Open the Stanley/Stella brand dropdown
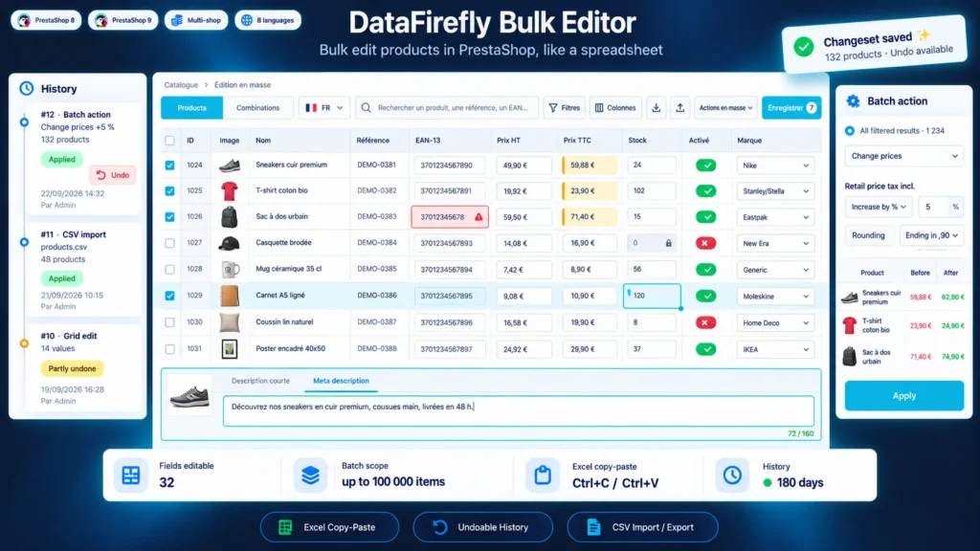This screenshot has width=980, height=551. pos(775,191)
